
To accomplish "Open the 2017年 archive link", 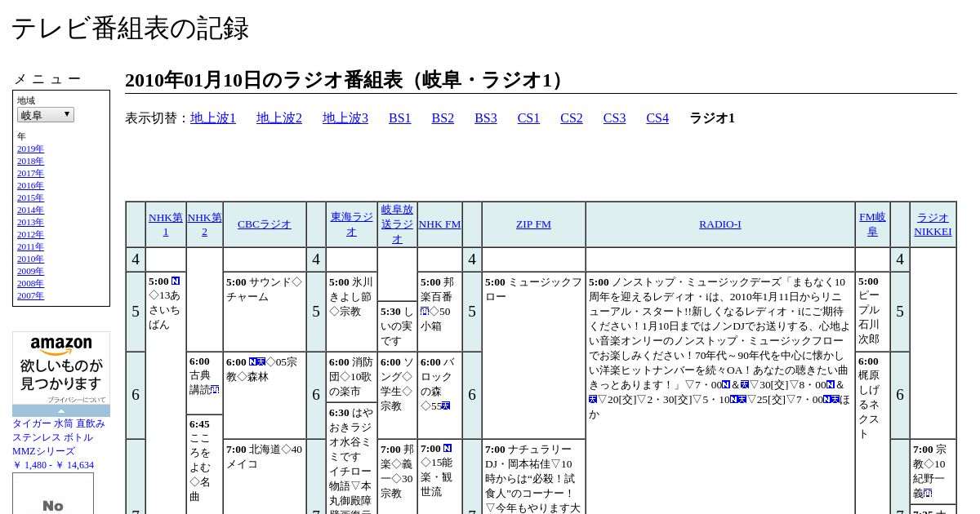I will tap(30, 173).
